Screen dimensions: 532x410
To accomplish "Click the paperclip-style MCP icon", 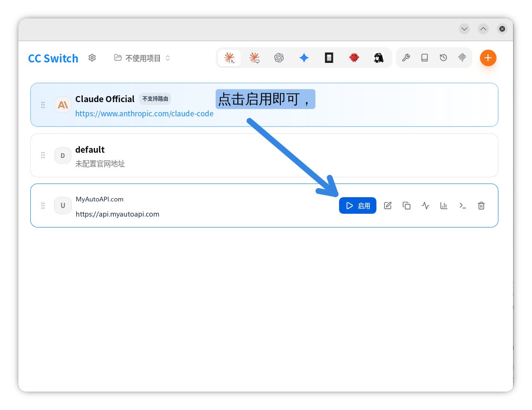I will 462,58.
